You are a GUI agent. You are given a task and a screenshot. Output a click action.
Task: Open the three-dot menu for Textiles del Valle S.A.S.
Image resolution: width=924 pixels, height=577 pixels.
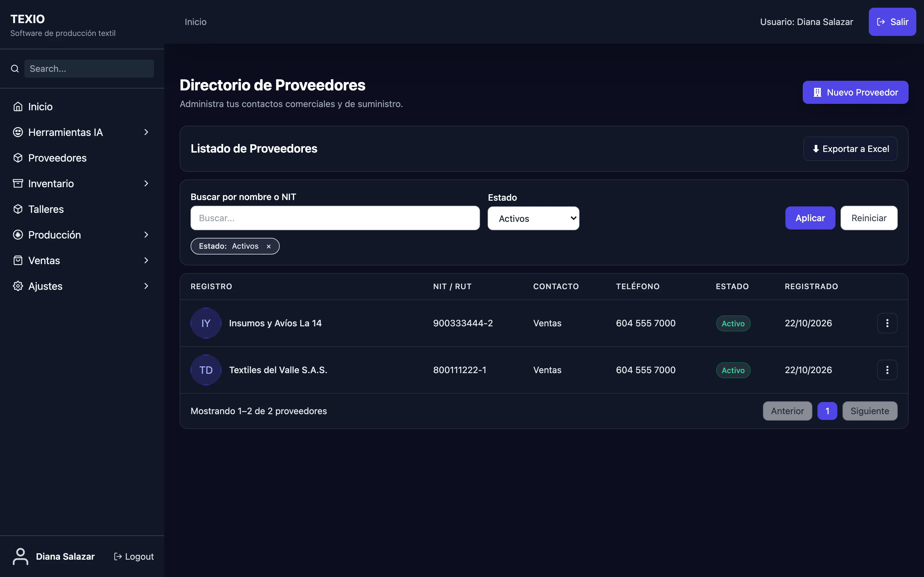coord(887,370)
